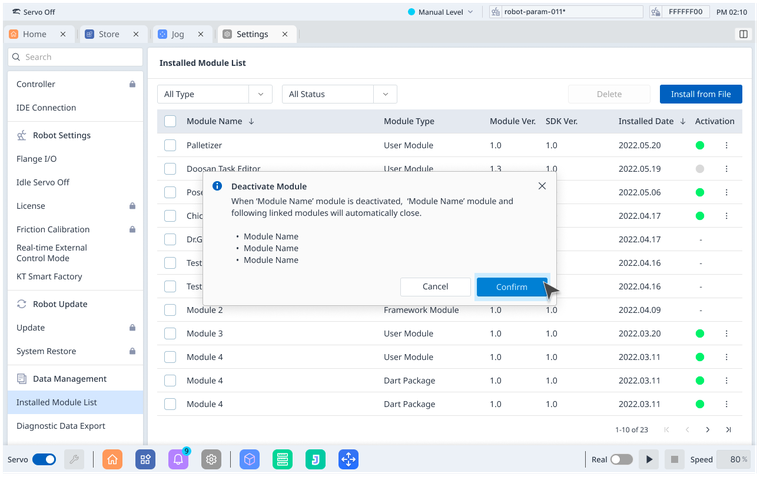
Task: Toggle the Real mode switch
Action: (621, 459)
